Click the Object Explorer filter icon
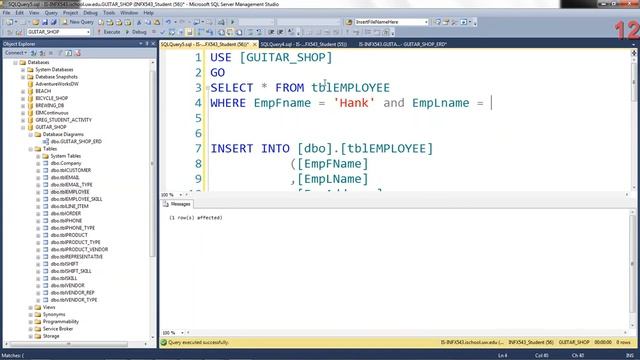 pos(60,53)
